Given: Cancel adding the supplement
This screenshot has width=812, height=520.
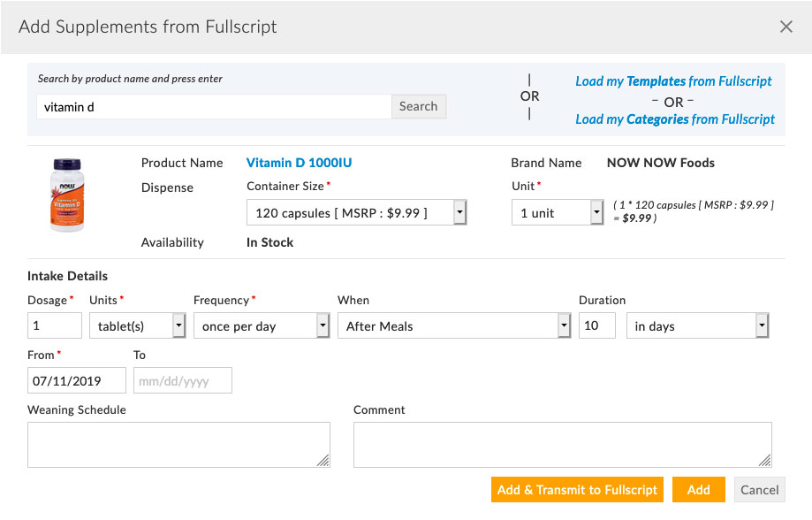Looking at the screenshot, I should pos(758,489).
